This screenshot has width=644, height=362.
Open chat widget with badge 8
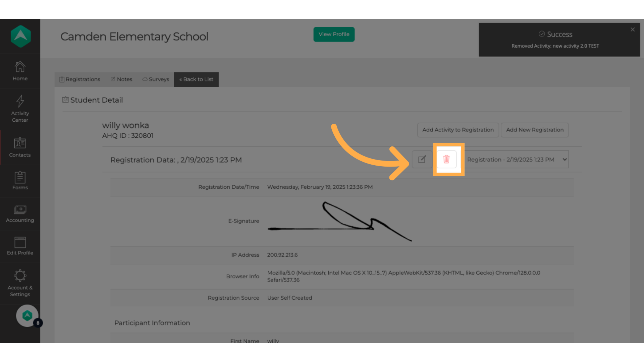click(28, 315)
